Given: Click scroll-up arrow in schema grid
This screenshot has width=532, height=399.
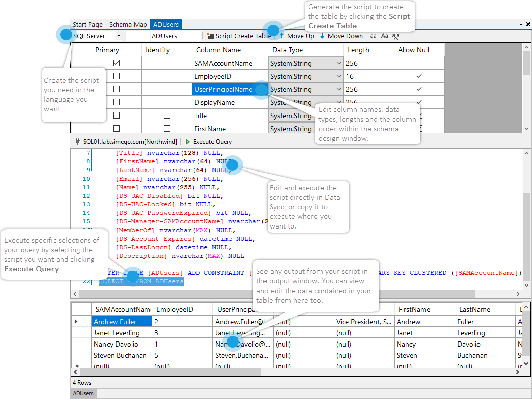Looking at the screenshot, I should [x=526, y=47].
